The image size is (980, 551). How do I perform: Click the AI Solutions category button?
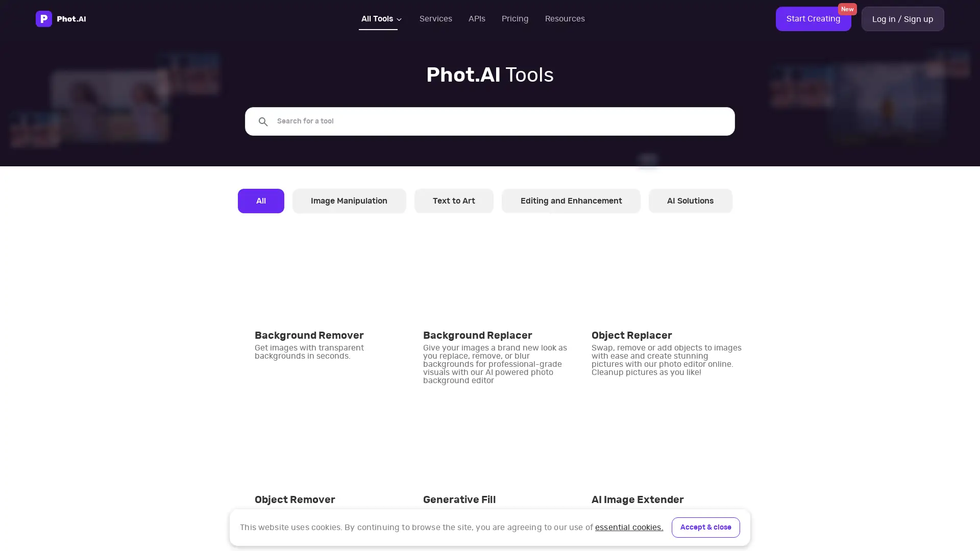(x=690, y=201)
